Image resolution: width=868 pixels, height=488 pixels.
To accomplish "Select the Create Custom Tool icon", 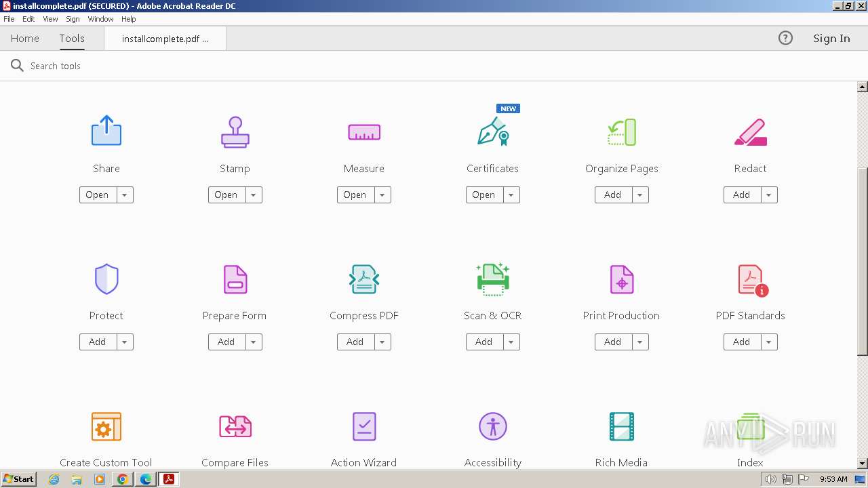I will (106, 426).
